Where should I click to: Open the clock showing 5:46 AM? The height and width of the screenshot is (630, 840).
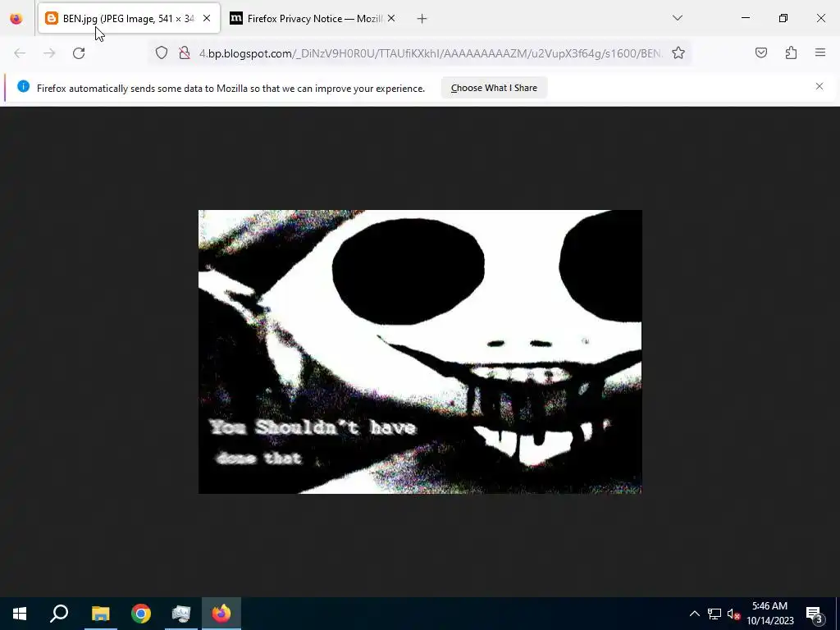tap(769, 614)
